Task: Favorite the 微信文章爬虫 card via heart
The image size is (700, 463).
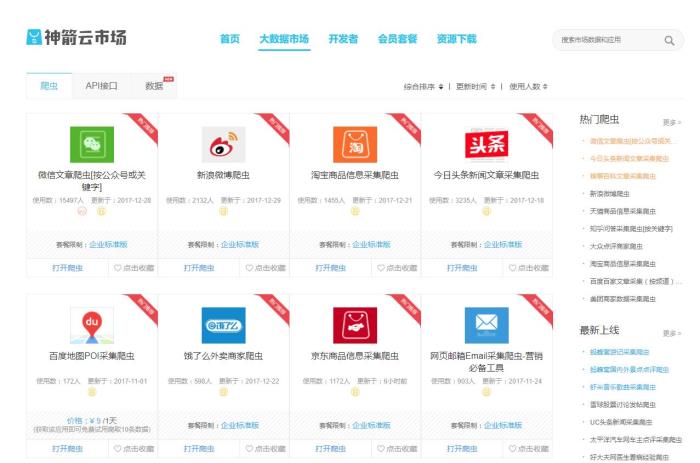Action: click(x=133, y=268)
